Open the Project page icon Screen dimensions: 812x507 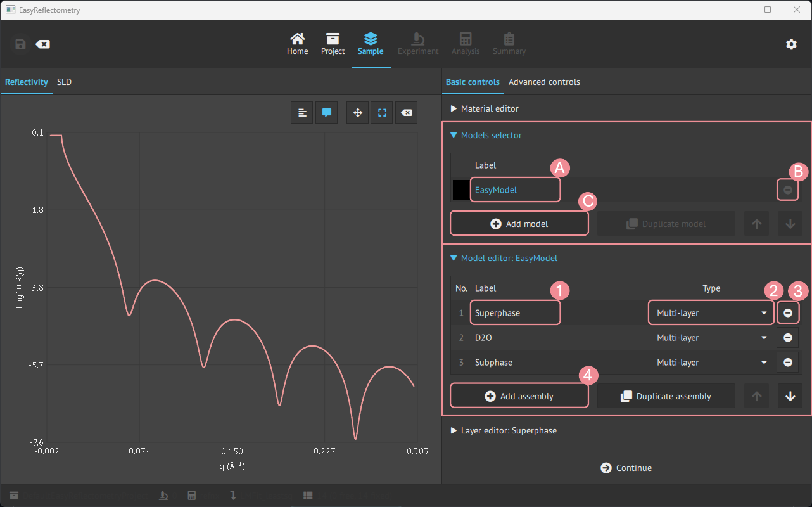coord(333,44)
